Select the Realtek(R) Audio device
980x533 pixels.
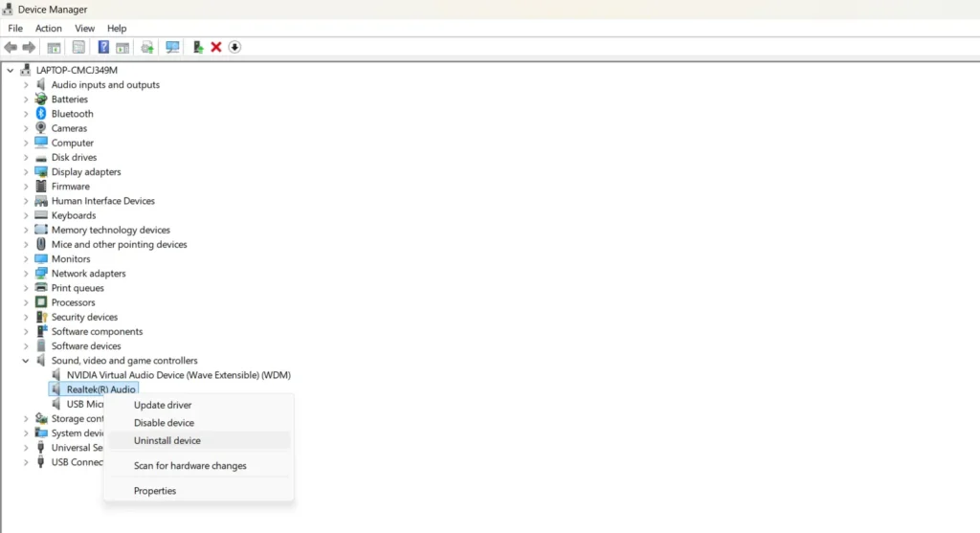(x=100, y=389)
